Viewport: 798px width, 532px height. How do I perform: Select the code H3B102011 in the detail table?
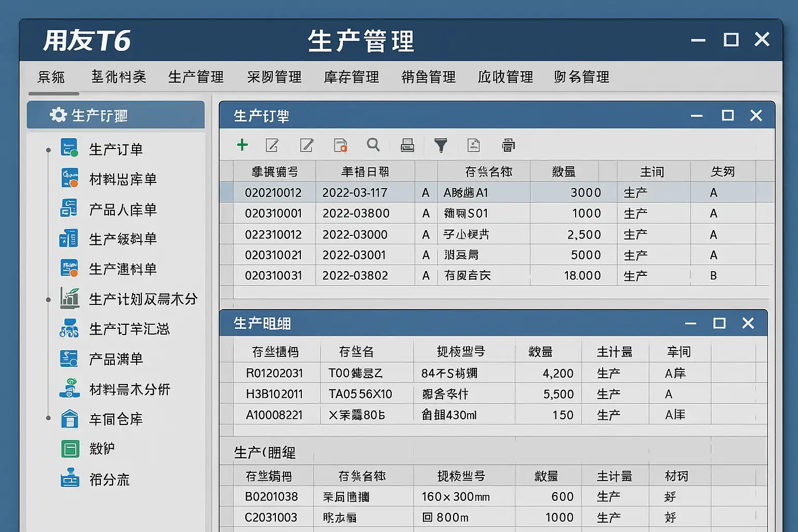pos(274,394)
